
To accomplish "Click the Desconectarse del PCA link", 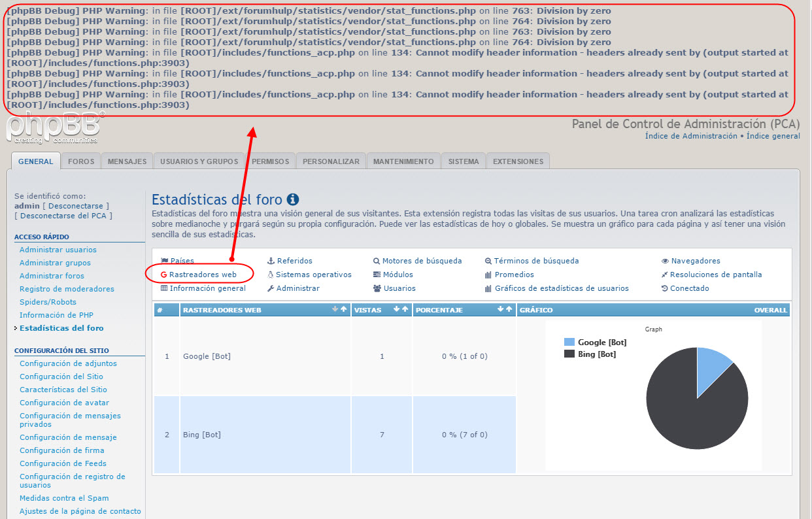I will 63,216.
